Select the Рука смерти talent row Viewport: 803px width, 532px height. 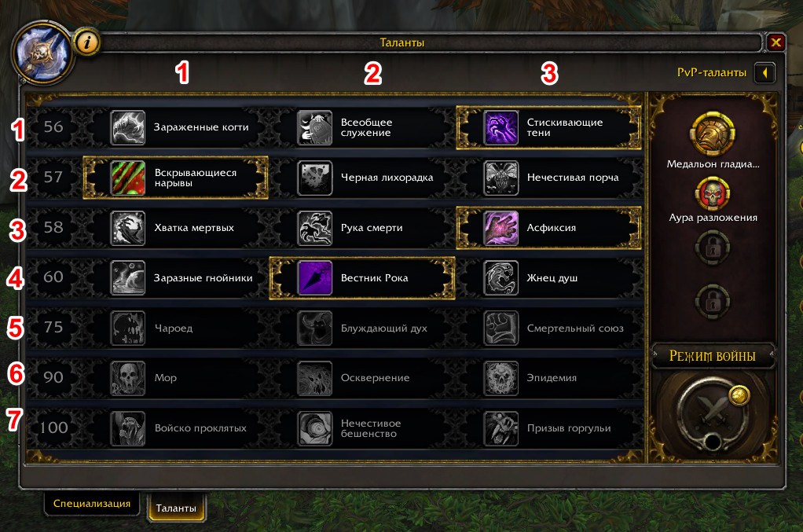[362, 228]
